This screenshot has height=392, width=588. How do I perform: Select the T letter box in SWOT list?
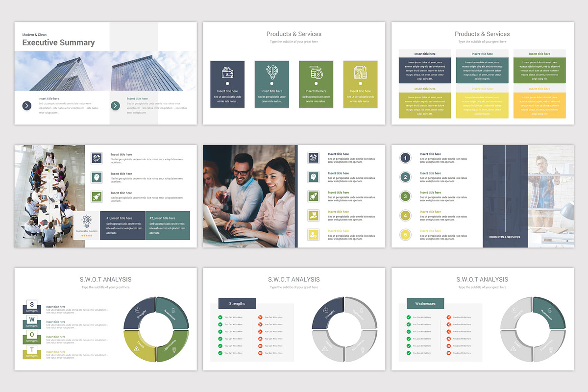pos(32,349)
